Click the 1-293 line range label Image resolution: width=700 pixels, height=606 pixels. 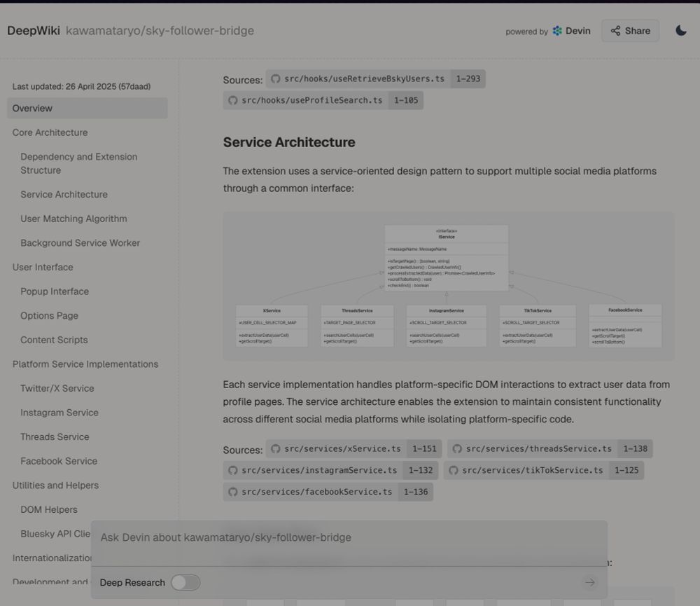[x=468, y=78]
